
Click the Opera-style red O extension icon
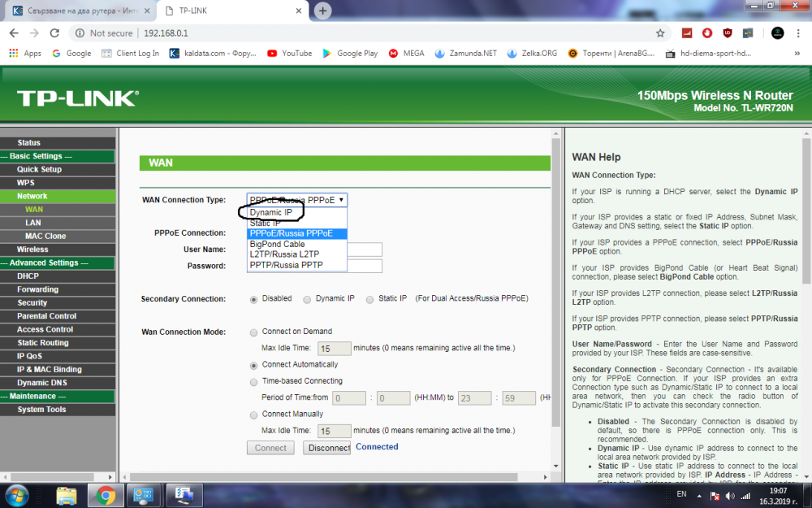pos(707,33)
